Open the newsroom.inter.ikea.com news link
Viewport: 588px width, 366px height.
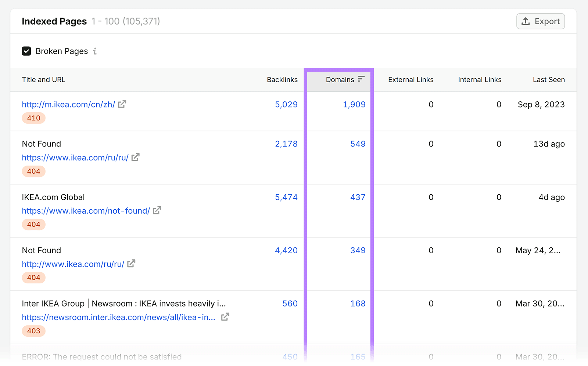click(118, 318)
